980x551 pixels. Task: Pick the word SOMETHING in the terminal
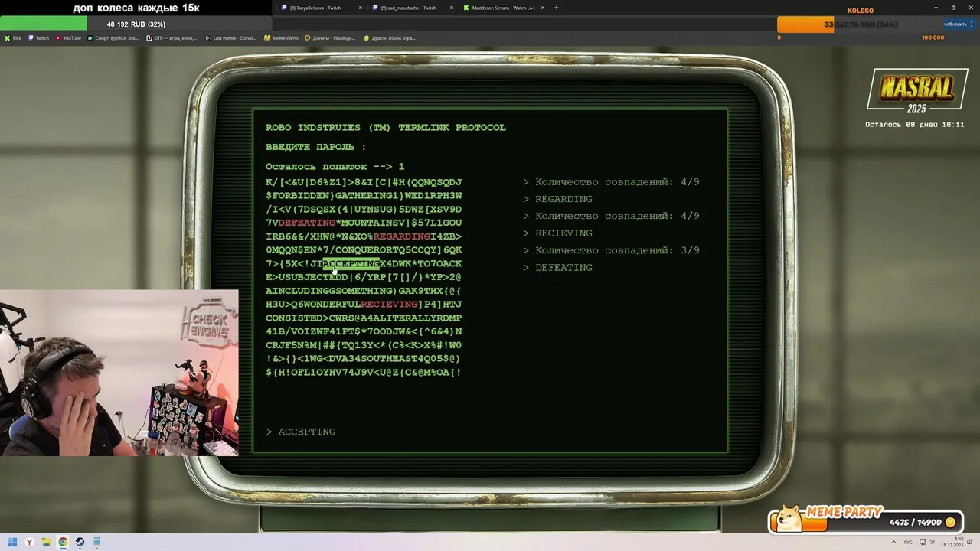click(364, 291)
